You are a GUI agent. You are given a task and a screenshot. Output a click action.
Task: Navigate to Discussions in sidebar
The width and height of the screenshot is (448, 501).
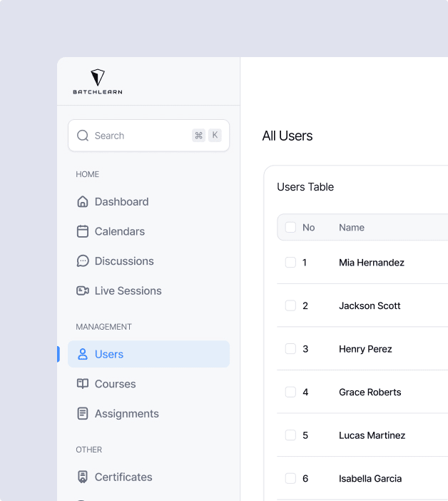pyautogui.click(x=124, y=261)
